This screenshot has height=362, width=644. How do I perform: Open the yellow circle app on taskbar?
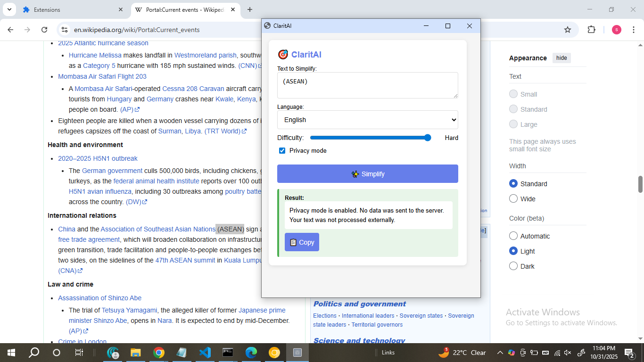tap(274, 353)
